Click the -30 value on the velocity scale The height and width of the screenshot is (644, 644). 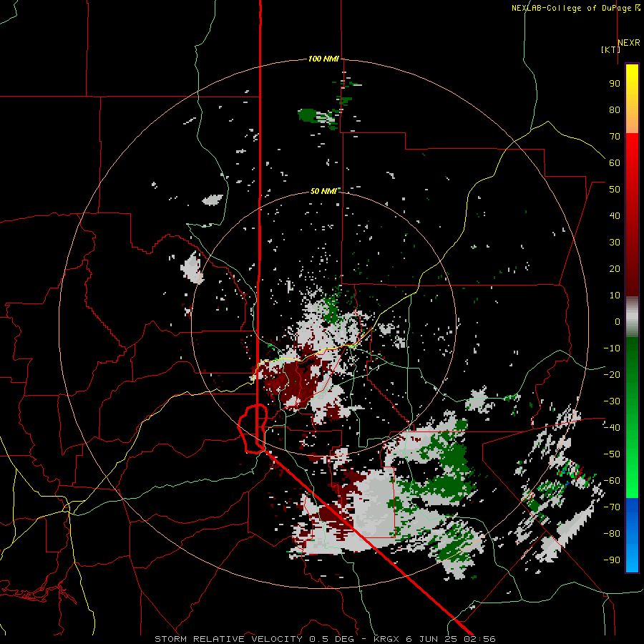pos(612,401)
